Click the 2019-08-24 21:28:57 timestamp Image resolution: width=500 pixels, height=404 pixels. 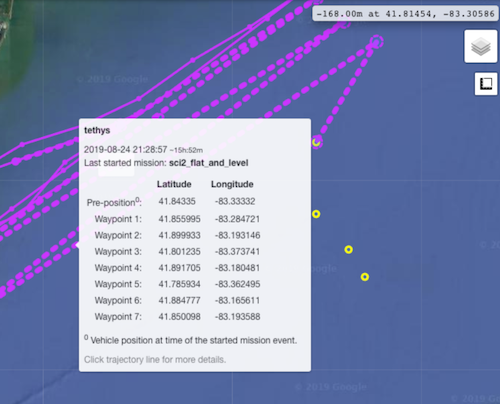click(x=125, y=149)
